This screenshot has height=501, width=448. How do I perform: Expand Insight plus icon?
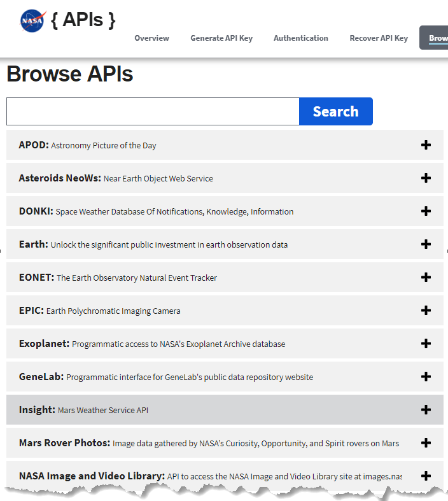point(426,410)
